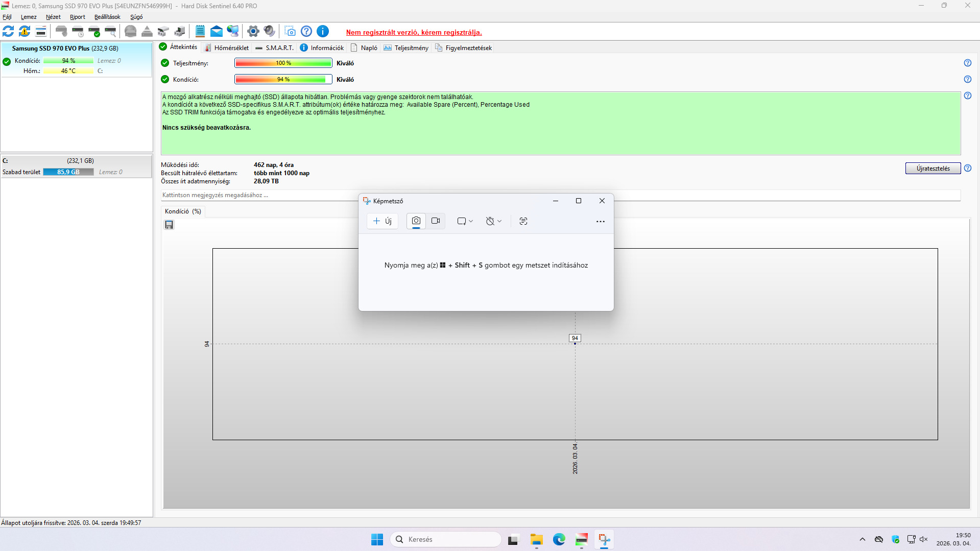The height and width of the screenshot is (551, 980).
Task: Switch to the Figyelmeztetések tab
Action: click(464, 48)
